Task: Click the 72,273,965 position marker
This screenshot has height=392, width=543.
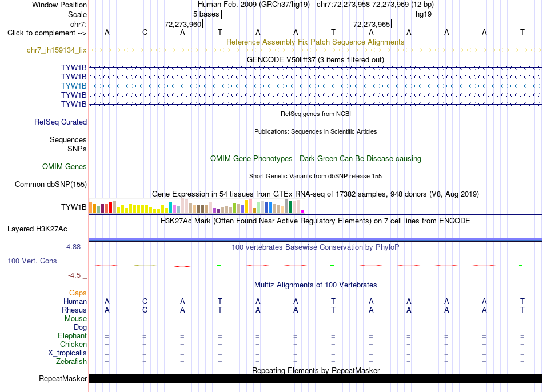Action: tap(372, 24)
